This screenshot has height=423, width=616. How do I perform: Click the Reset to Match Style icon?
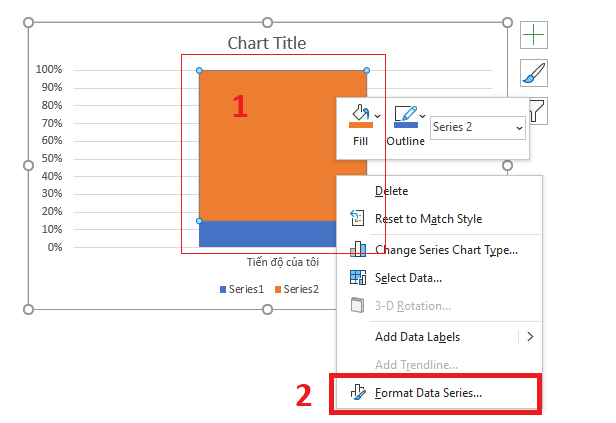(x=358, y=218)
